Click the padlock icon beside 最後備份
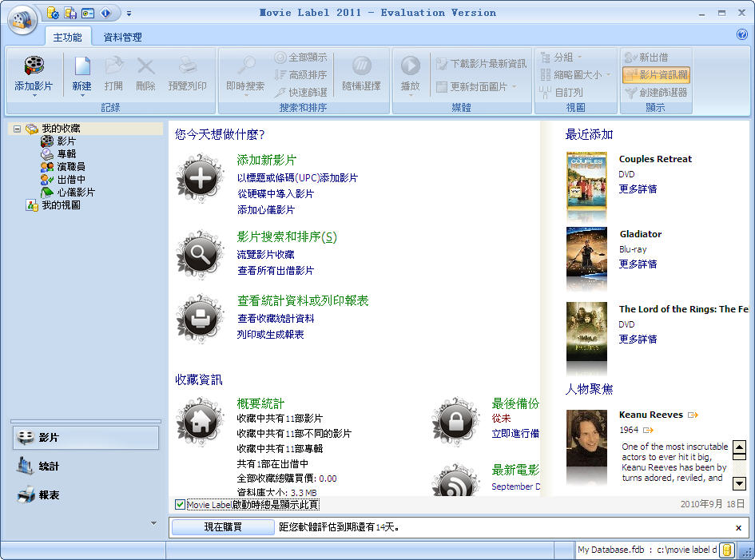This screenshot has height=560, width=755. pyautogui.click(x=455, y=422)
